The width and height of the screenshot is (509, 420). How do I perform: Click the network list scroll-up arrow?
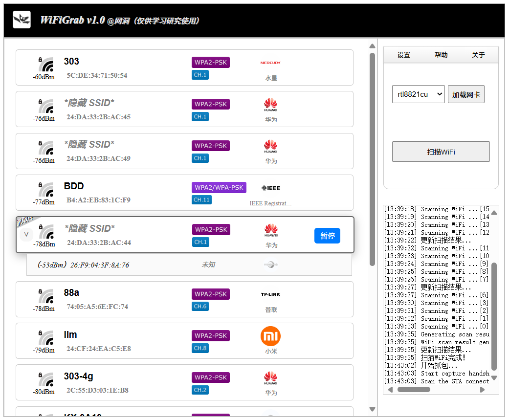coord(372,46)
